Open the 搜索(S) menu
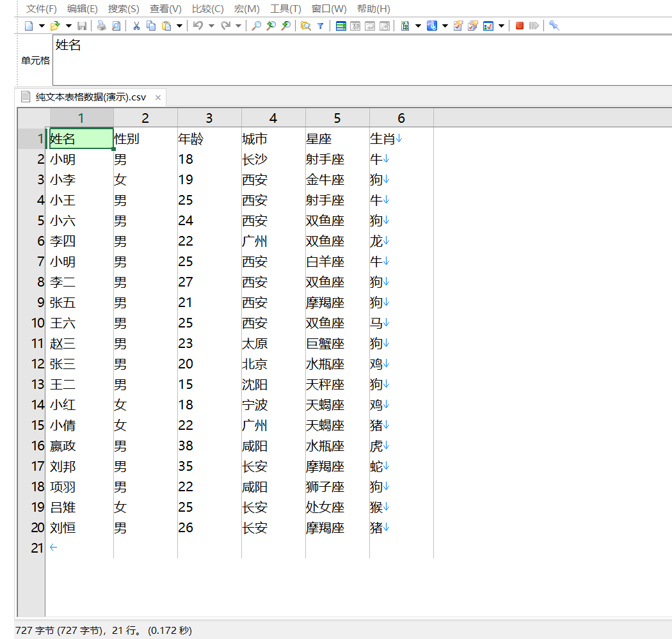The height and width of the screenshot is (639, 672). coord(124,9)
